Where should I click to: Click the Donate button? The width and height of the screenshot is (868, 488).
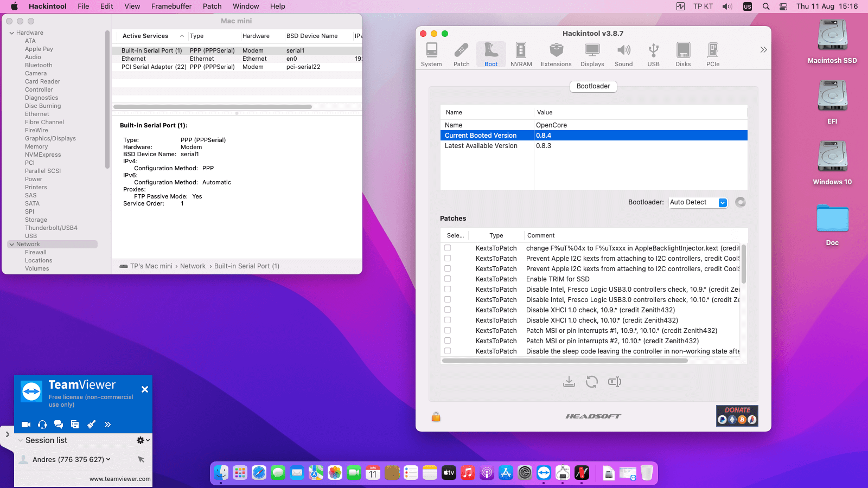[737, 416]
